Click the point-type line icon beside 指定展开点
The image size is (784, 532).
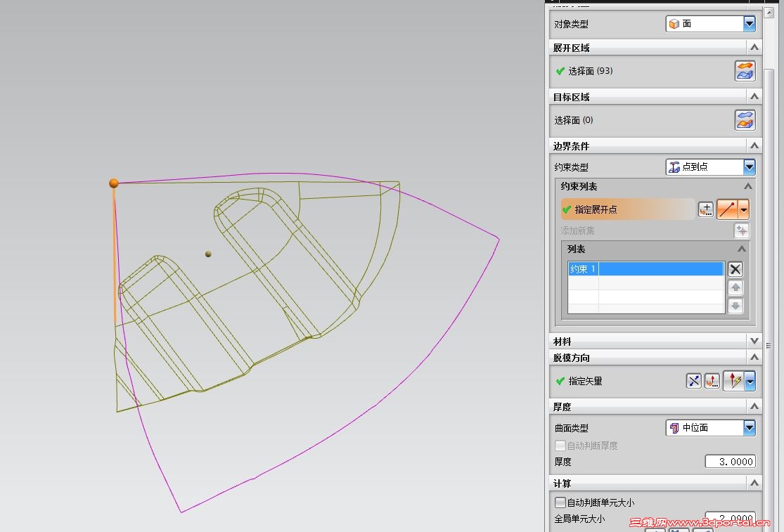(x=728, y=209)
